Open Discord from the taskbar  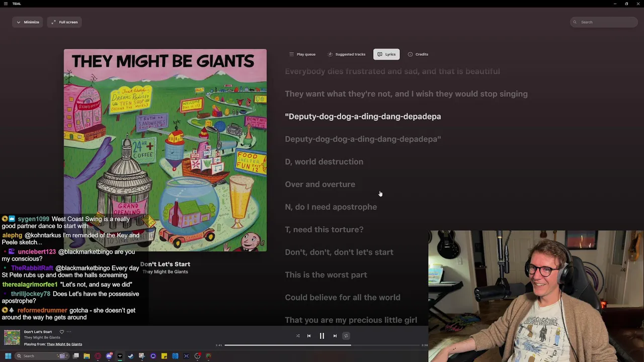click(109, 356)
